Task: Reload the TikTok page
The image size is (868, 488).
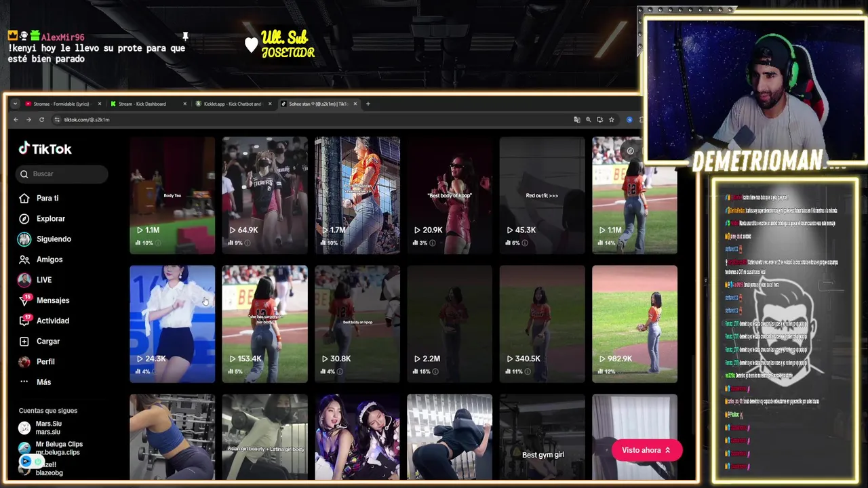Action: click(x=41, y=119)
